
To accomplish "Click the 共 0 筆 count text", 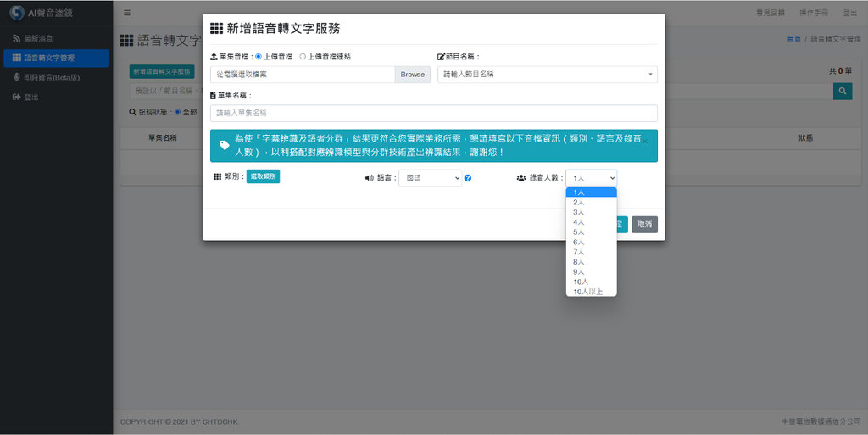I will point(840,71).
